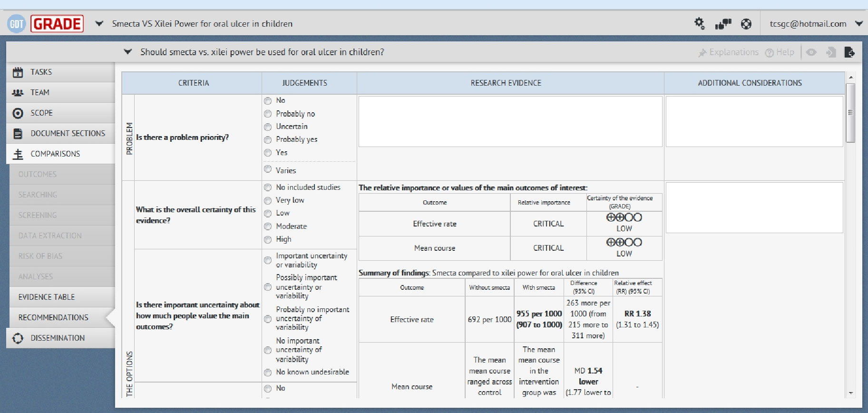Select 'Varies' for problem priority
Image resolution: width=868 pixels, height=413 pixels.
click(268, 169)
